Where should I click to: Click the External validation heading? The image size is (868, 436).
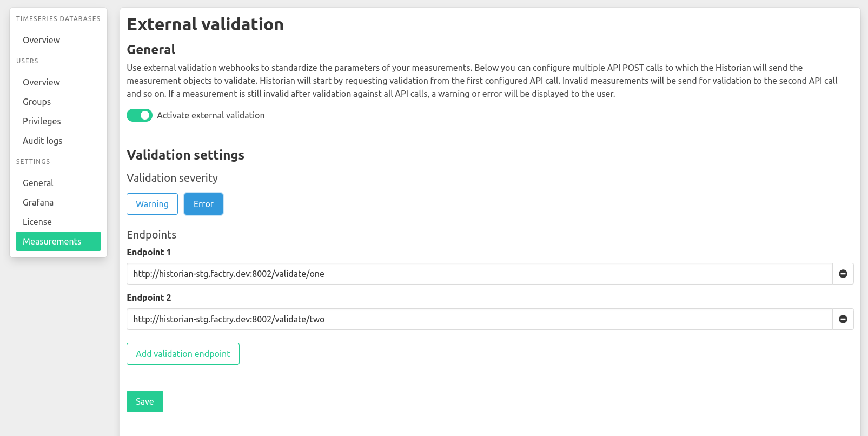(205, 24)
